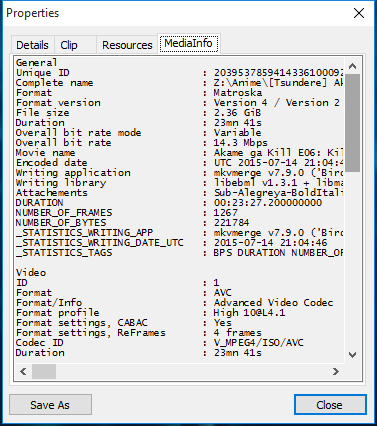Click the vertical scrollbar down arrow

352,355
